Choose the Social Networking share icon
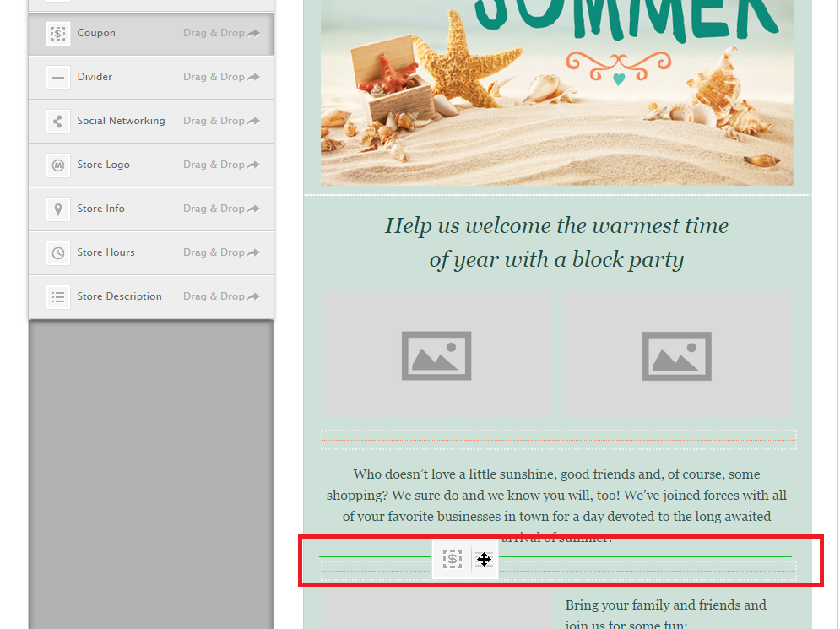 point(57,122)
